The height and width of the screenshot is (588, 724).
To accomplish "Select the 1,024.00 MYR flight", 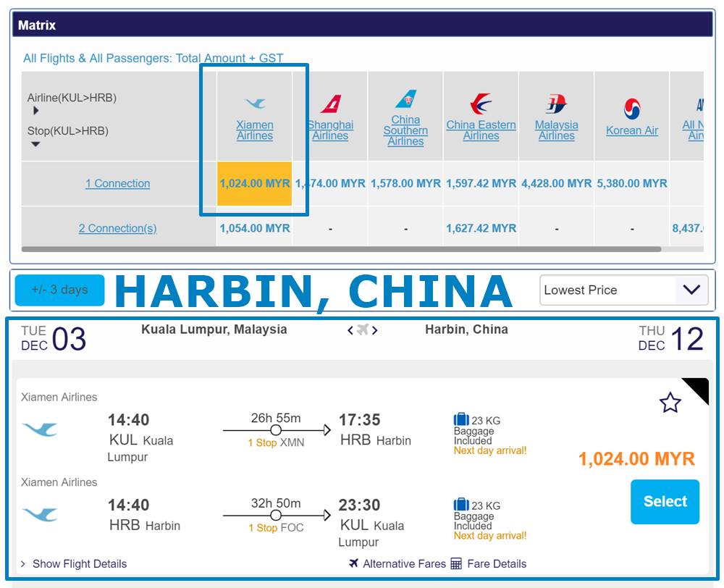I will pos(665,502).
